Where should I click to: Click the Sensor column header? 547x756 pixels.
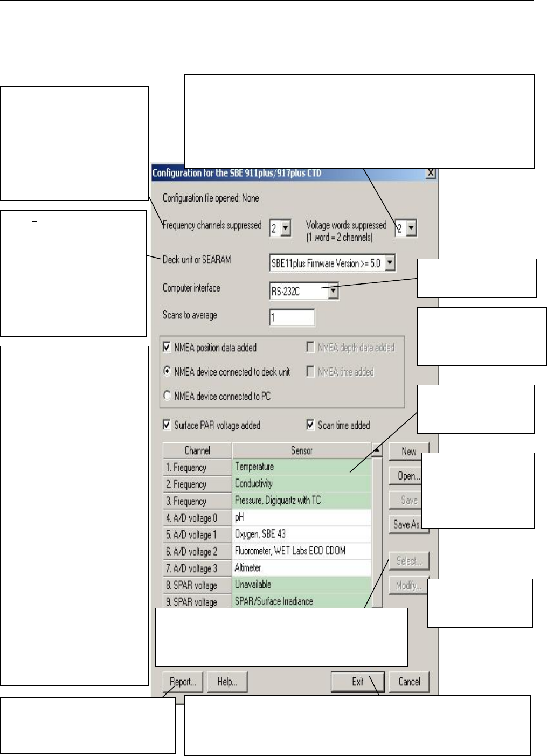click(x=302, y=450)
